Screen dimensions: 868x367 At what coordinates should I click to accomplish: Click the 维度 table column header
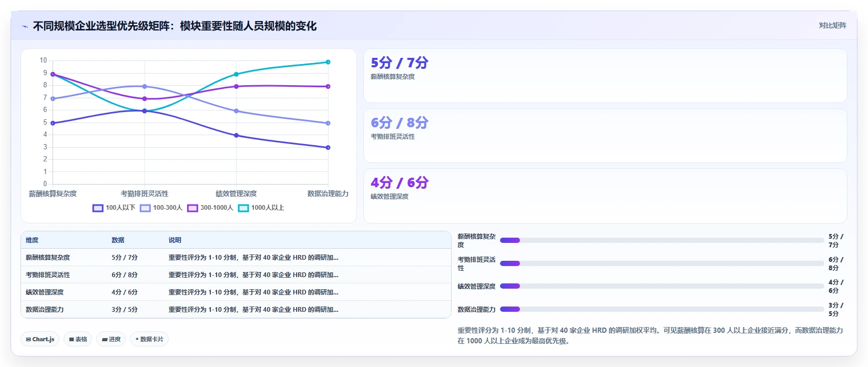[32, 240]
